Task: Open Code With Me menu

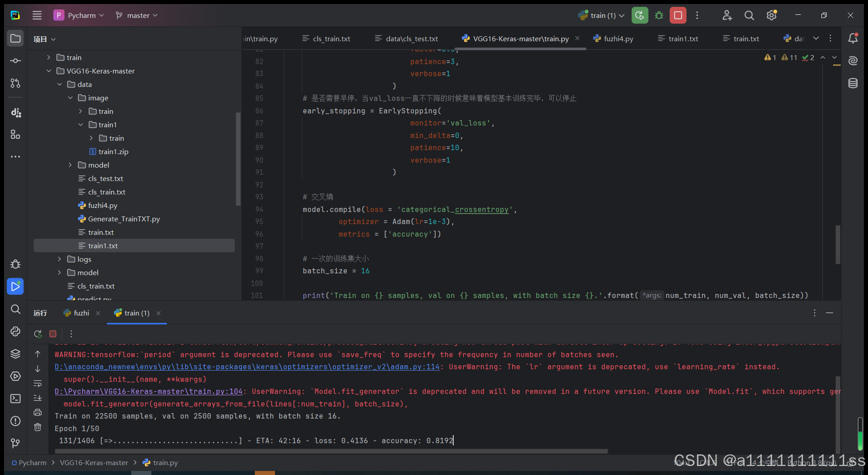Action: (727, 15)
